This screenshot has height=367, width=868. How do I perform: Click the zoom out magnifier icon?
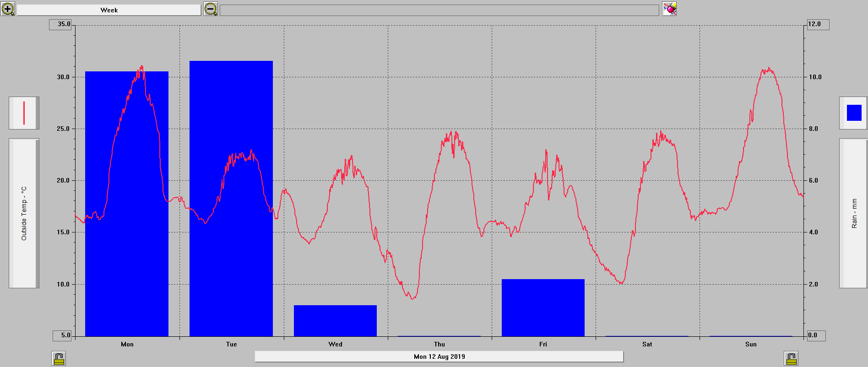(x=211, y=9)
